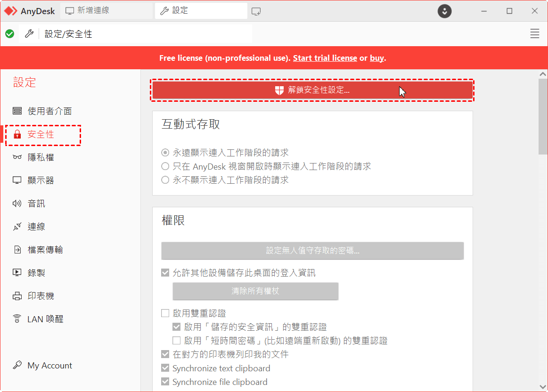Open My Account in sidebar
Image resolution: width=548 pixels, height=392 pixels.
click(x=49, y=366)
